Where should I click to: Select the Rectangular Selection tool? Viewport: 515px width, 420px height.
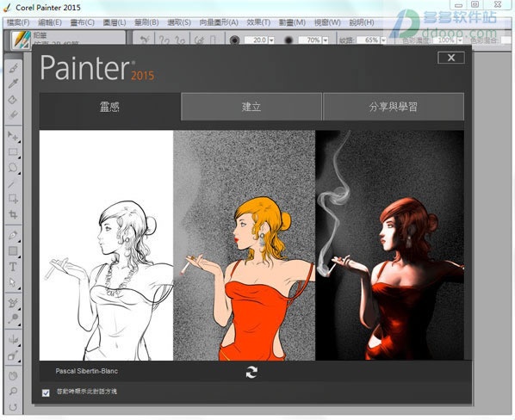click(x=14, y=152)
